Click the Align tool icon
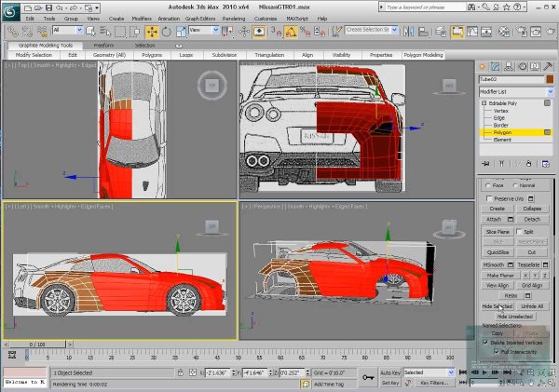559x392 pixels. coord(423,32)
